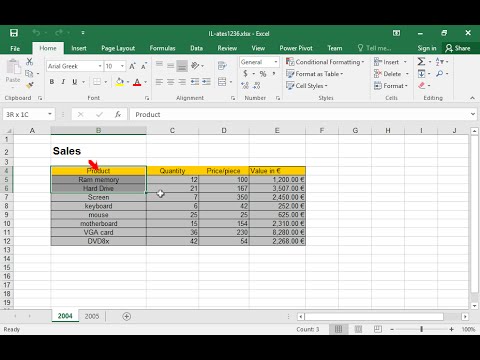Apply Percent Style with the % icon
Viewport: 480px width, 360px height.
263,74
